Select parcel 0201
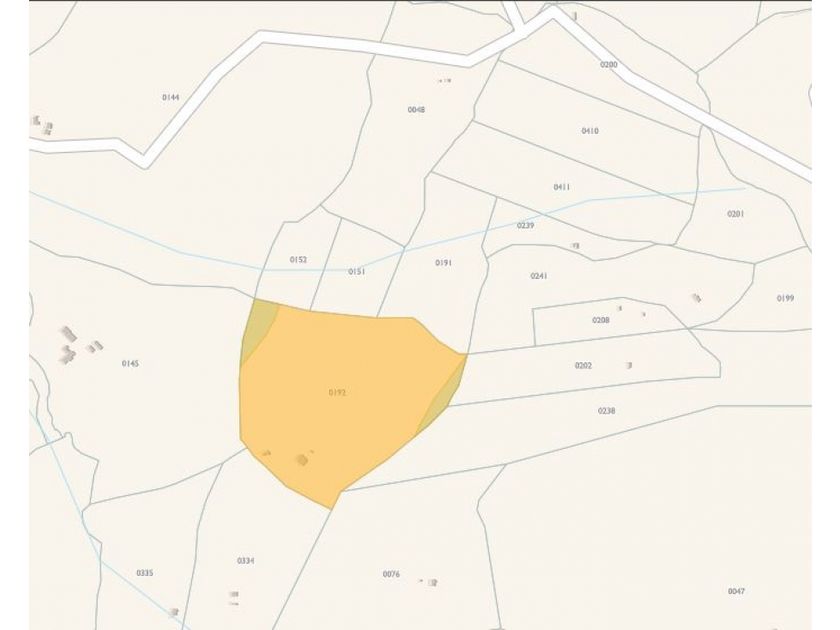Screen dimensions: 840x630 pyautogui.click(x=736, y=214)
